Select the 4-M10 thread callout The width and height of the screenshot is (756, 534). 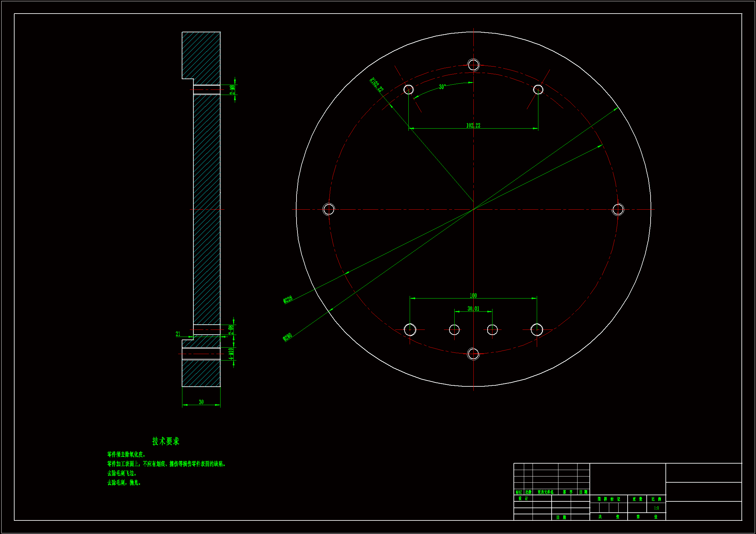pyautogui.click(x=231, y=354)
